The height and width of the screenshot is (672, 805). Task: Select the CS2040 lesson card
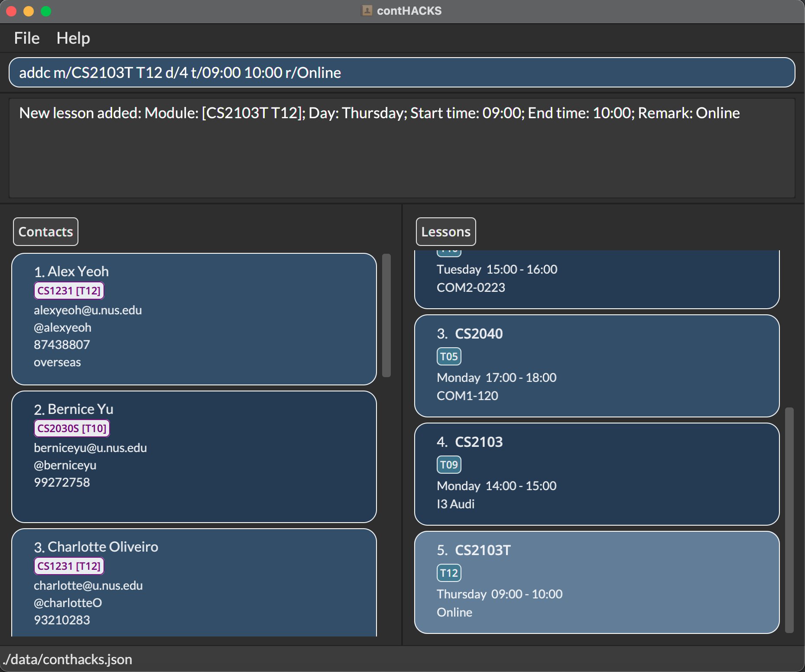(597, 366)
